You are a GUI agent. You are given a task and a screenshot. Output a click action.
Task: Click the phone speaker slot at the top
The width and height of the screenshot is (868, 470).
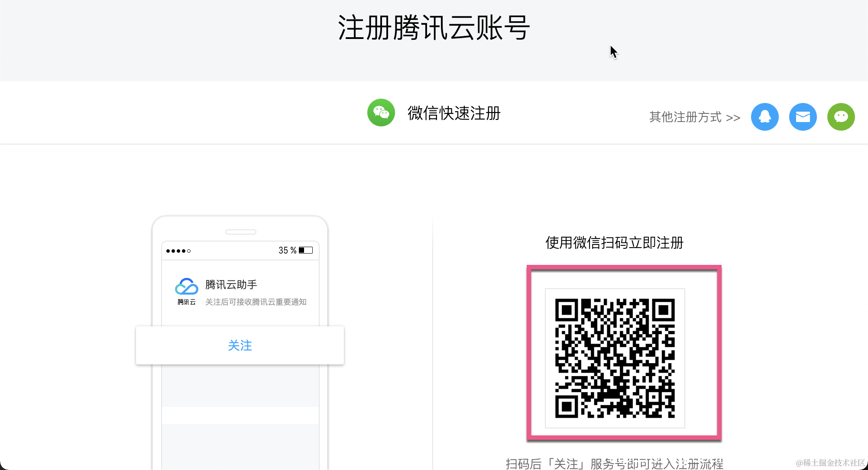[240, 232]
